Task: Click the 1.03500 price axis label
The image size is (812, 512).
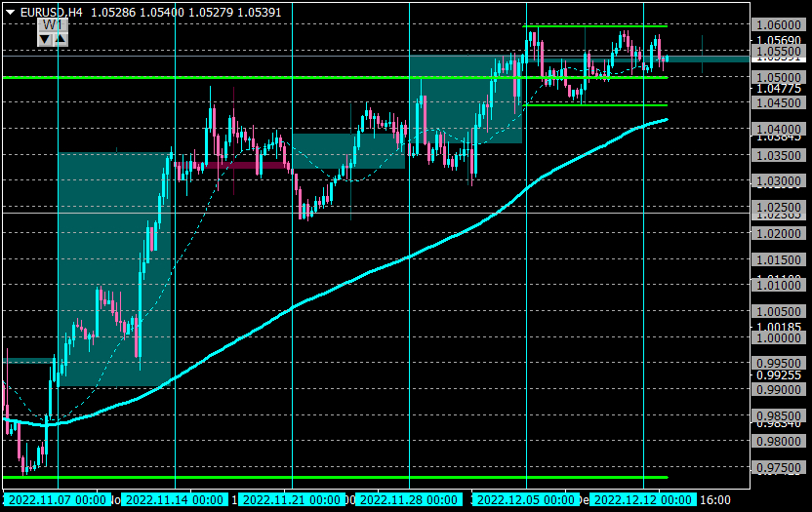Action: click(779, 155)
